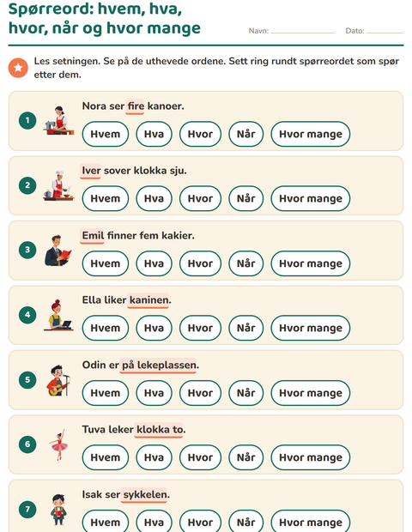The height and width of the screenshot is (532, 412).
Task: Pick "Hva" for Isak ser sykkelen
Action: click(154, 523)
